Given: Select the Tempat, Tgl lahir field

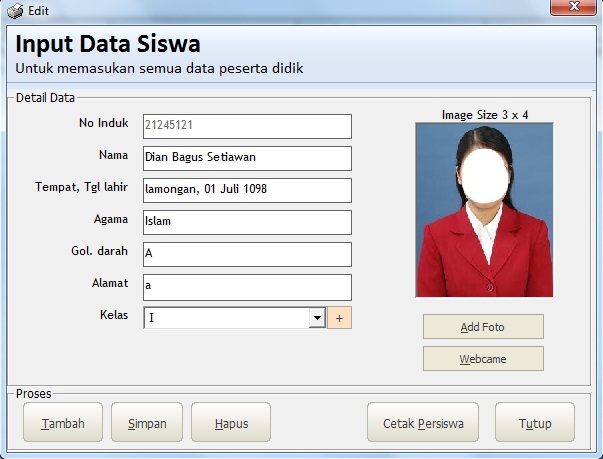Looking at the screenshot, I should tap(247, 190).
